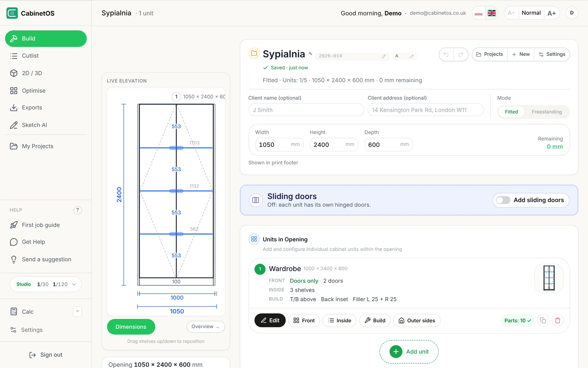Open user avatar D menu
Viewport: 588px width, 368px height.
click(572, 13)
